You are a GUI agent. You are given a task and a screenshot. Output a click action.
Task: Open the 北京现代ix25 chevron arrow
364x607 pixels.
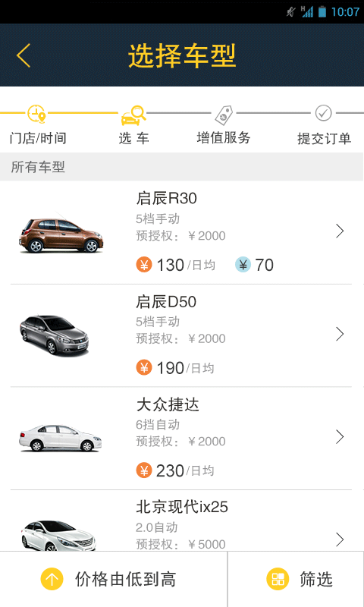pyautogui.click(x=340, y=539)
